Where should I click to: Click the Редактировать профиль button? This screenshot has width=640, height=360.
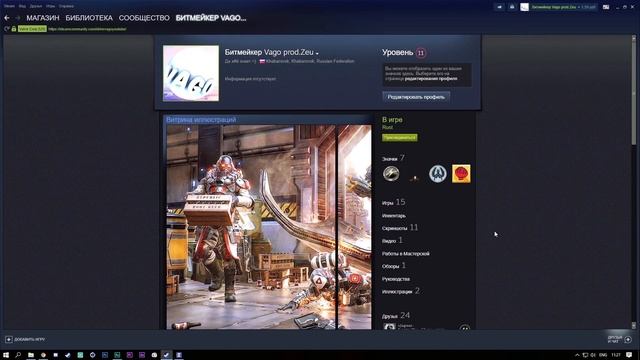point(416,97)
